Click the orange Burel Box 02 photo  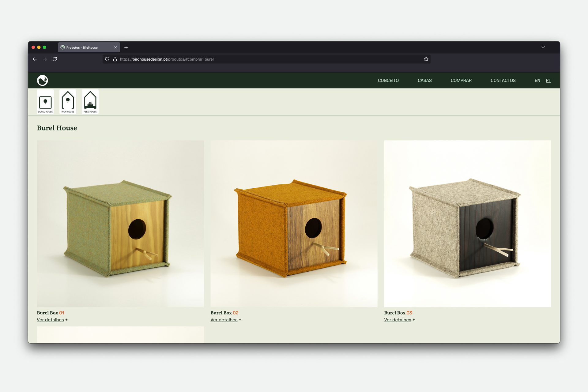[x=294, y=224]
